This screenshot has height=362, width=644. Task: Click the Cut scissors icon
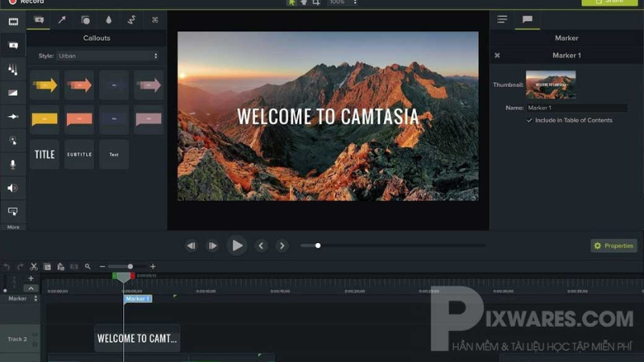(34, 266)
